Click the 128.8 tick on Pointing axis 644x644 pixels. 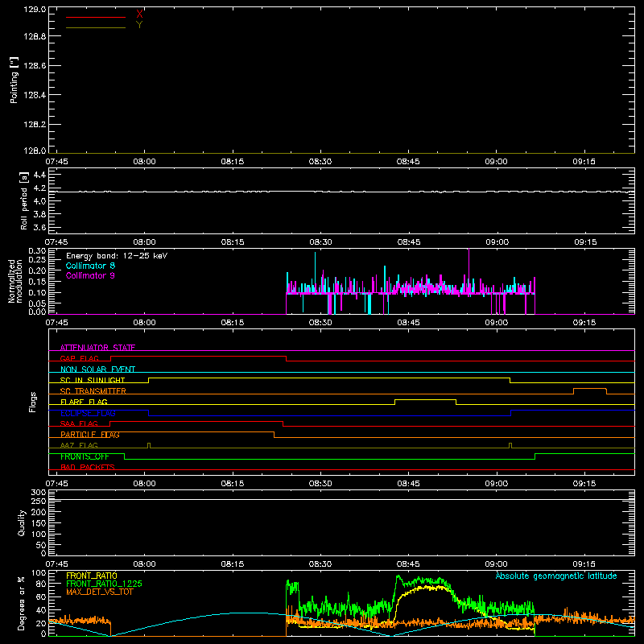coord(35,36)
